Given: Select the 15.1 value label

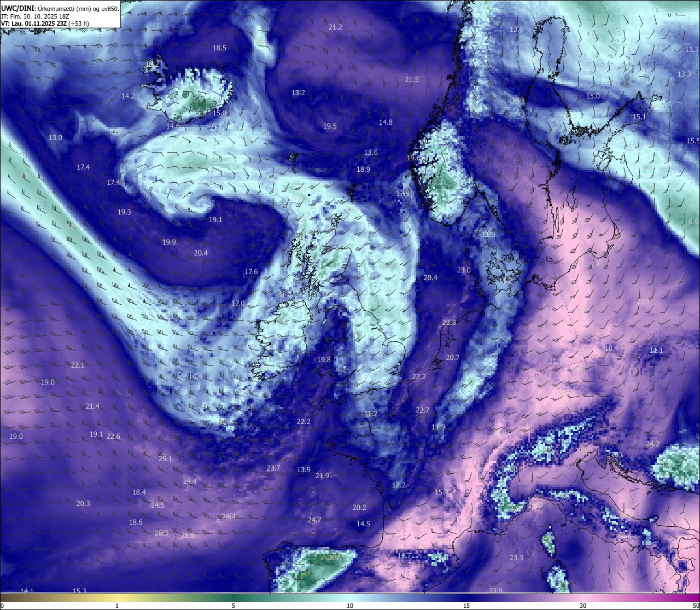Looking at the screenshot, I should point(639,117).
